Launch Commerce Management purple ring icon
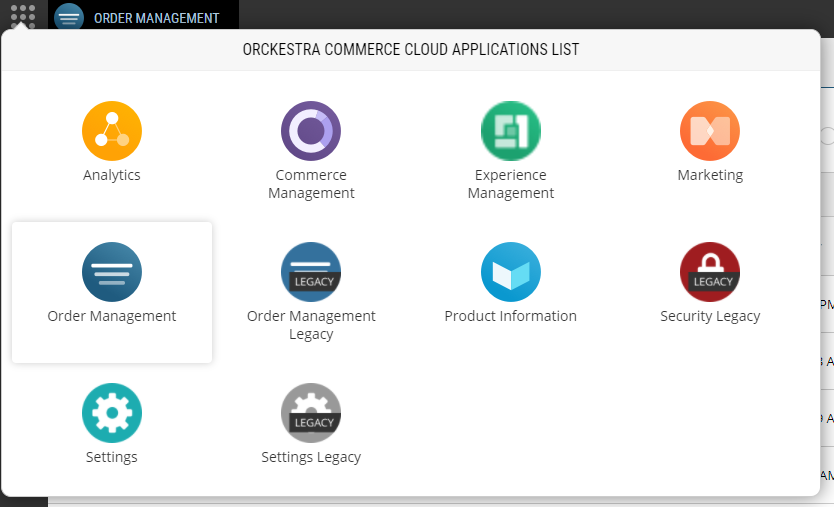This screenshot has height=507, width=834. (311, 131)
